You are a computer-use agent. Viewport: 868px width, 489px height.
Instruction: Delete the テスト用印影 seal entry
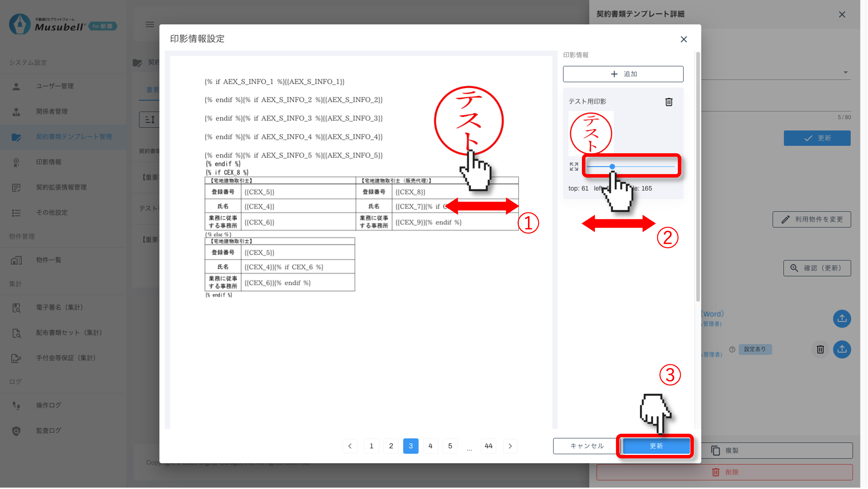click(x=668, y=102)
